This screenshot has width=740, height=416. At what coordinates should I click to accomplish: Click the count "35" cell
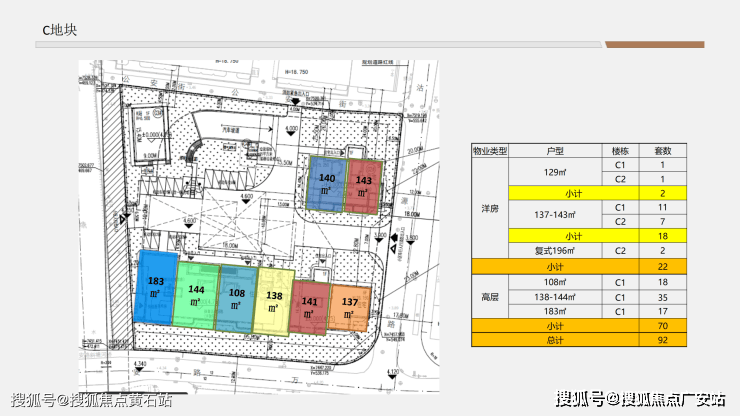(x=663, y=297)
